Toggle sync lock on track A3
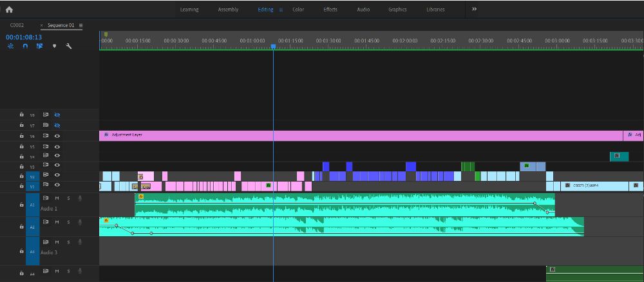 click(x=46, y=242)
